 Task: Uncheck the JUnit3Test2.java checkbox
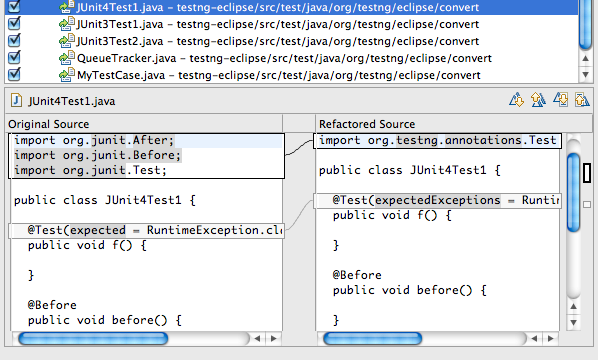coord(14,41)
